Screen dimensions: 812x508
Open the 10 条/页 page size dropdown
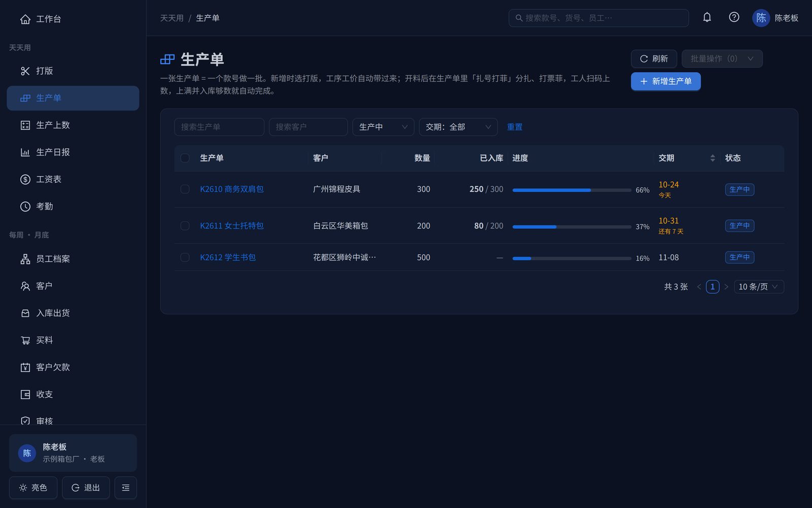[x=759, y=287]
